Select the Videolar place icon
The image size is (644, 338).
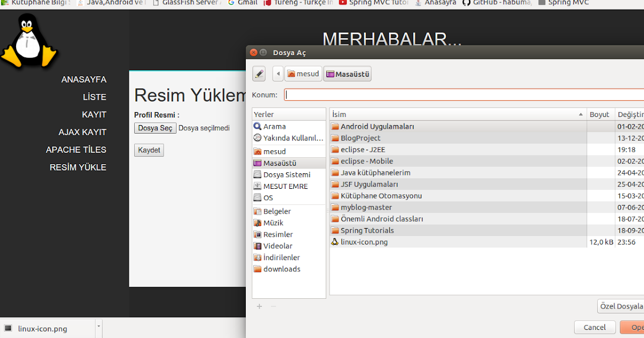pos(258,246)
